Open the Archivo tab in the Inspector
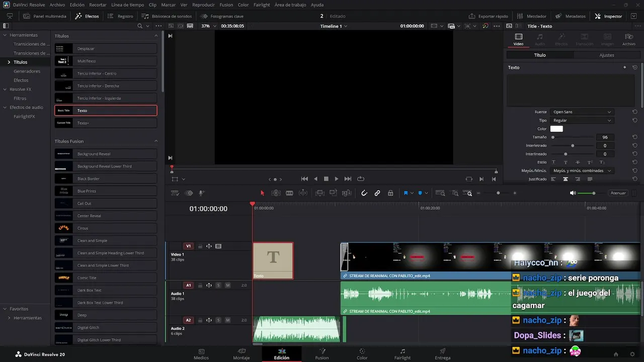Image resolution: width=644 pixels, height=362 pixels. (x=628, y=39)
